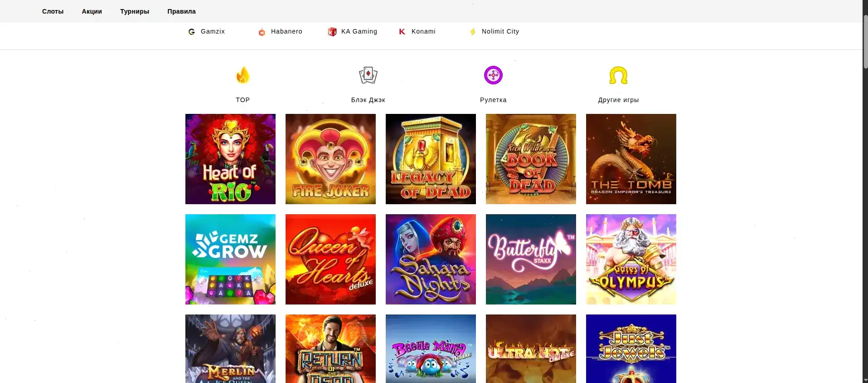Screen dimensions: 868x383
Task: Select the horseshoe Other games icon
Action: tap(618, 75)
